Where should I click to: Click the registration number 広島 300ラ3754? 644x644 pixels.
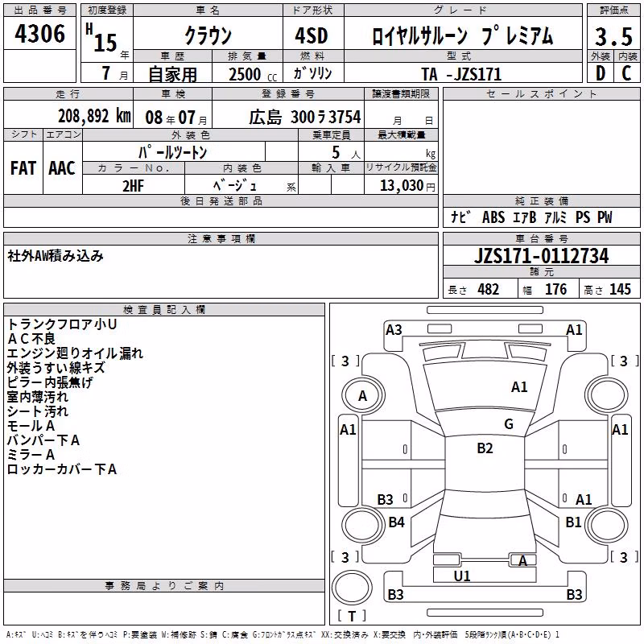(305, 117)
